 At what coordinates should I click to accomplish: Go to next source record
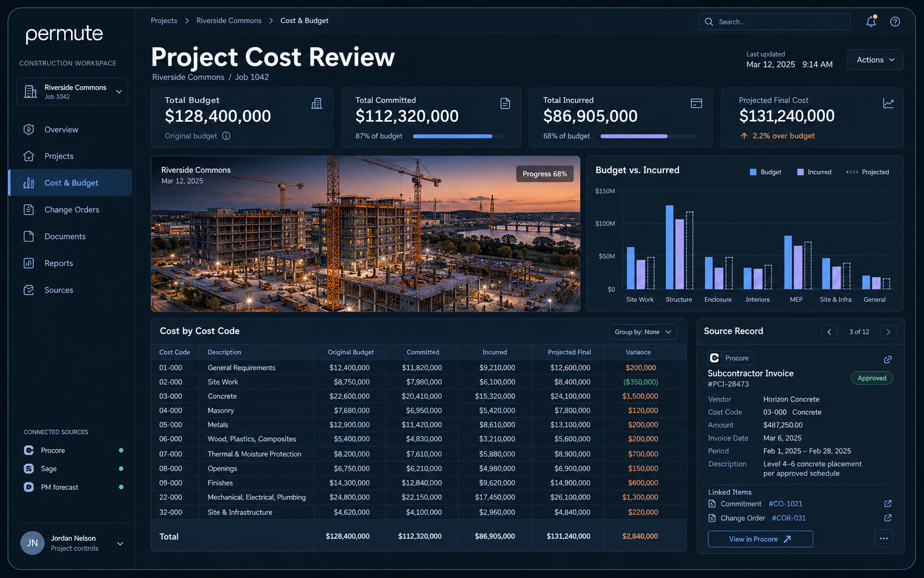pos(888,332)
